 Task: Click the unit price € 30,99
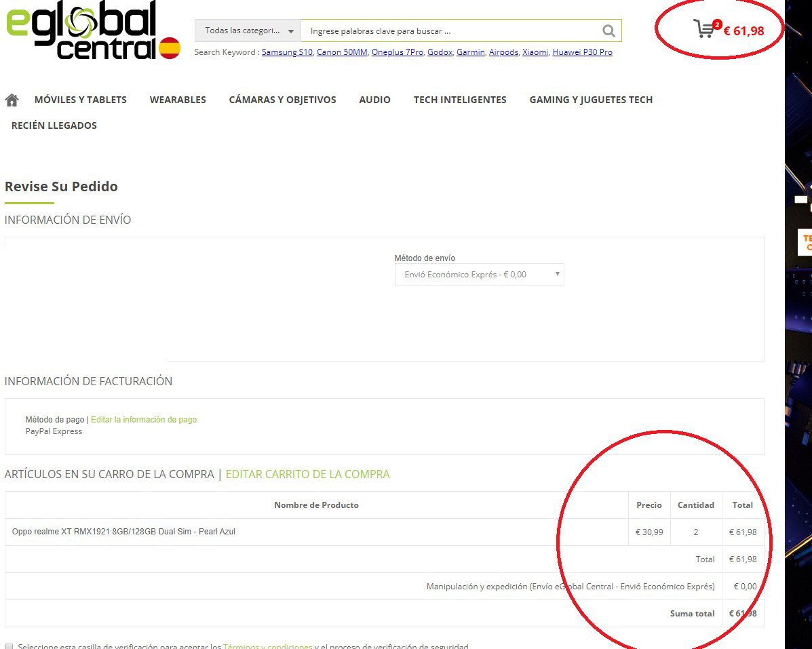[x=649, y=532]
